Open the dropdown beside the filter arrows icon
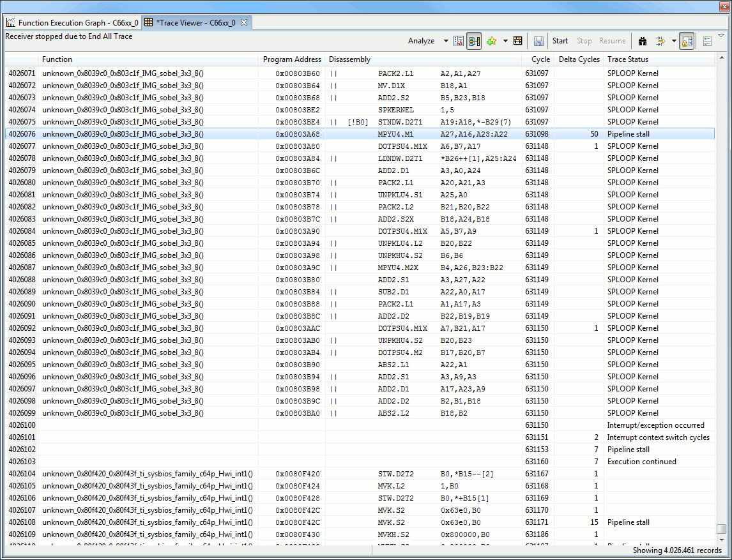This screenshot has height=560, width=732. coord(674,41)
